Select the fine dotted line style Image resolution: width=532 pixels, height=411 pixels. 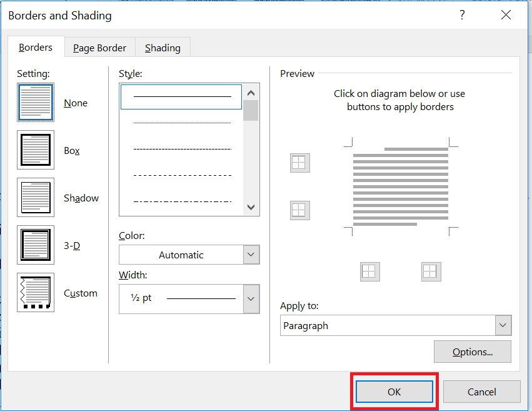pos(182,123)
